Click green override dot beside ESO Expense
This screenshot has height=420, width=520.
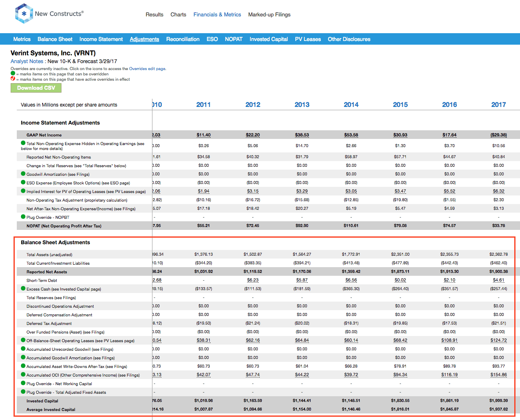(23, 182)
